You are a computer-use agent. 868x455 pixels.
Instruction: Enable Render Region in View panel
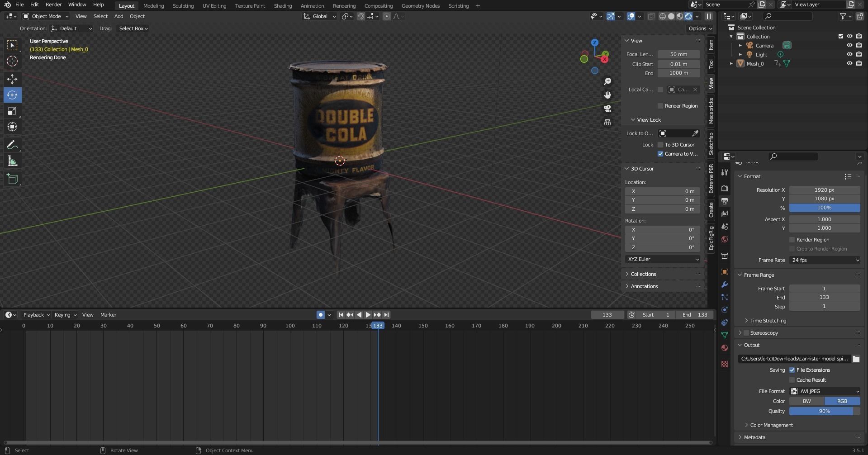660,106
